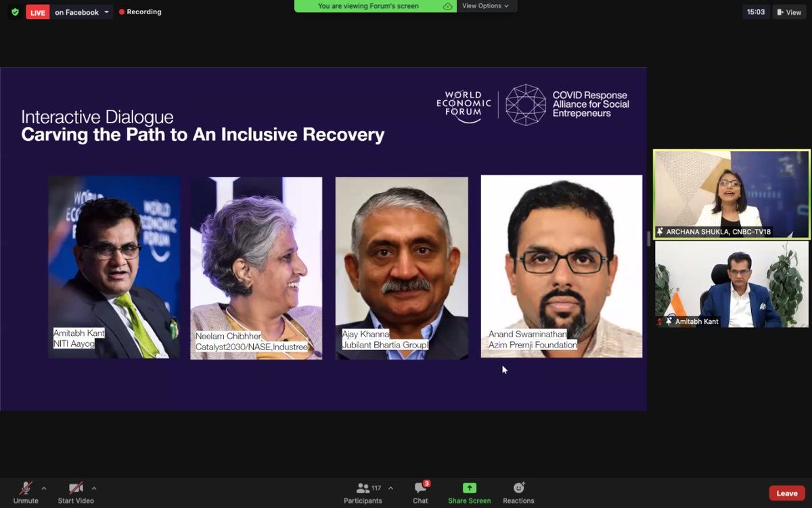Select Amitabh Kant's video thumbnail

pyautogui.click(x=731, y=284)
